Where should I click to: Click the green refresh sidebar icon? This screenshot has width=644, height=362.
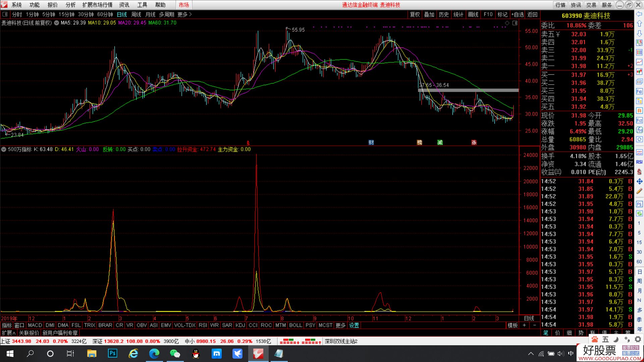(x=639, y=213)
